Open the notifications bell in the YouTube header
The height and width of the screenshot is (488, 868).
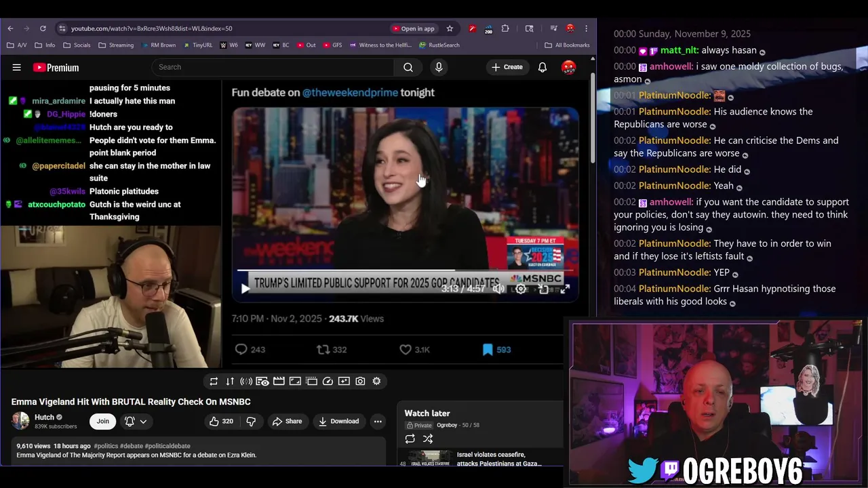click(542, 67)
